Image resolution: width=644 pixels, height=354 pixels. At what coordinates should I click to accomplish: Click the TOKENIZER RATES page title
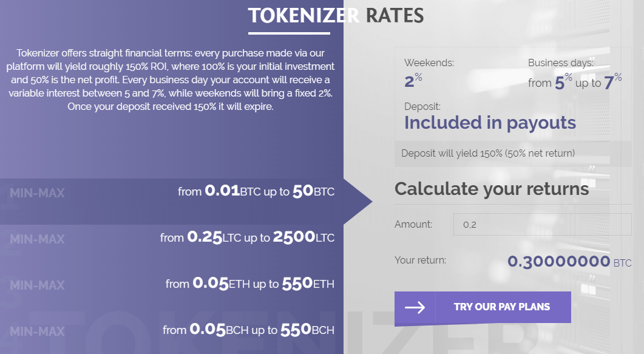point(336,16)
